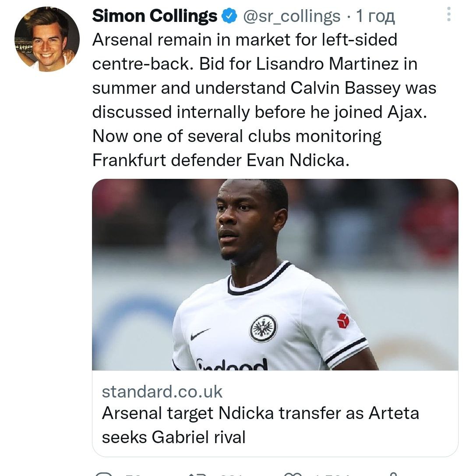Click the reply speech bubble icon
473x476 pixels.
point(103,474)
